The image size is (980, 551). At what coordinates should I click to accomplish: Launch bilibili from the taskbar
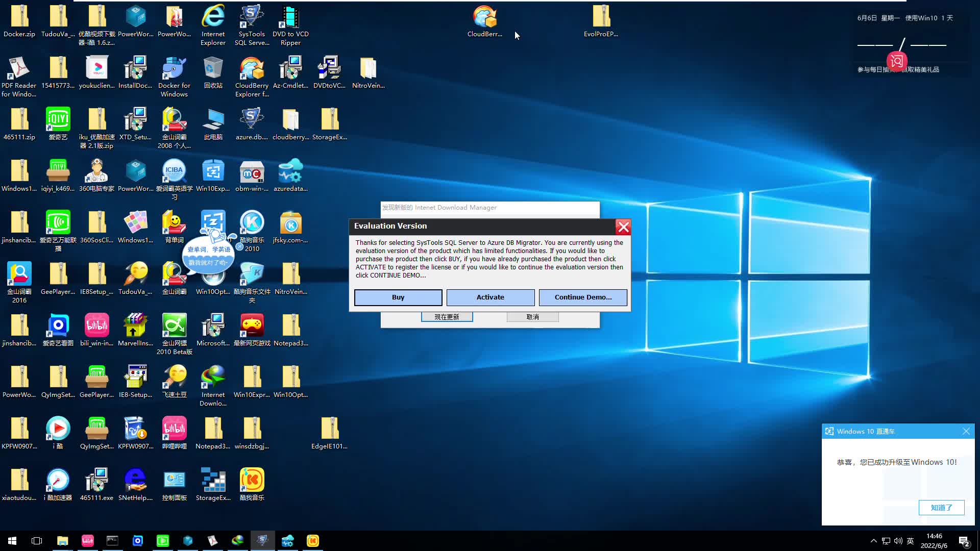point(87,541)
